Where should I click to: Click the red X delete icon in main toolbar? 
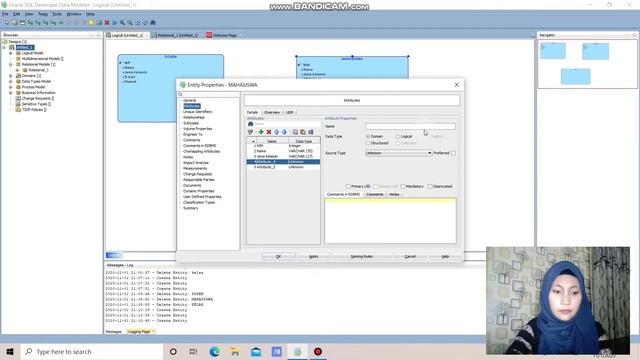click(x=107, y=23)
